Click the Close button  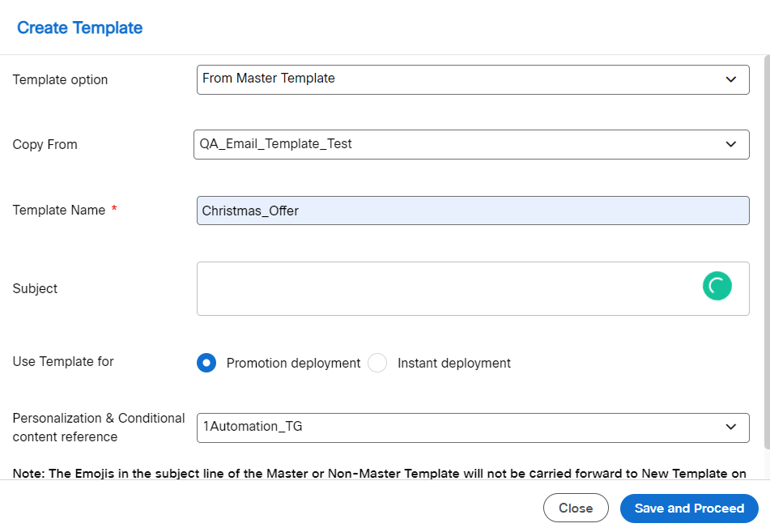coord(576,509)
